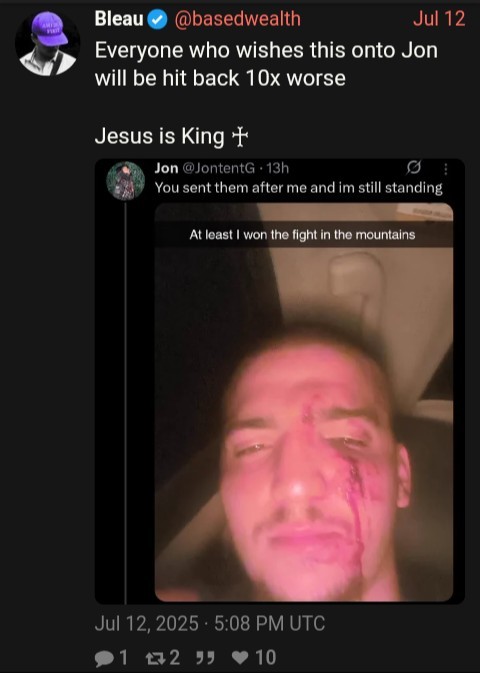Click the Jon display name in quote
Viewport: 480px width, 673px height.
[x=167, y=168]
